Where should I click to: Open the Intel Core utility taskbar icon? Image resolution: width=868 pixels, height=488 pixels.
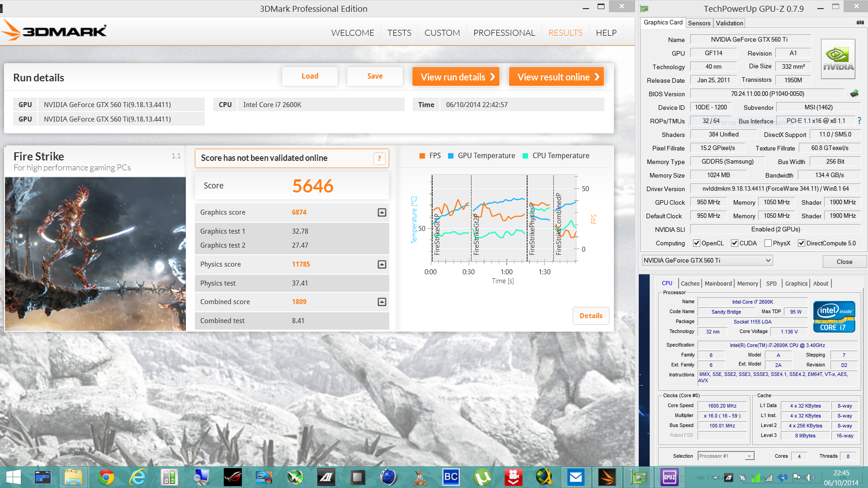264,477
